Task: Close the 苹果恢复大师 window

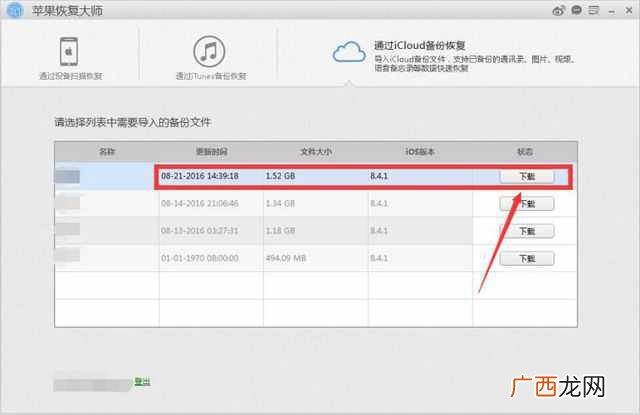Action: (x=629, y=10)
